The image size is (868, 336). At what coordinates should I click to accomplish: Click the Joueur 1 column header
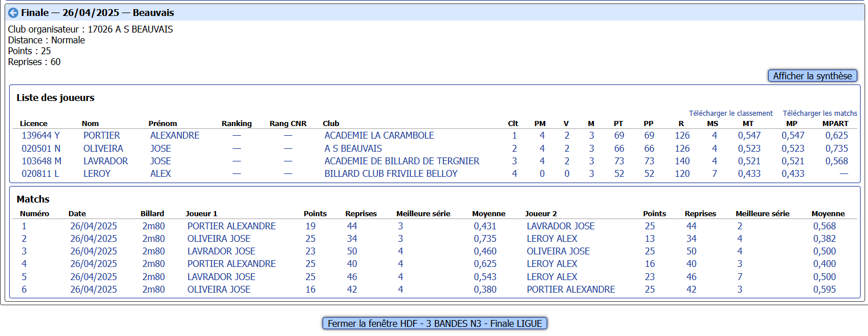tap(202, 213)
